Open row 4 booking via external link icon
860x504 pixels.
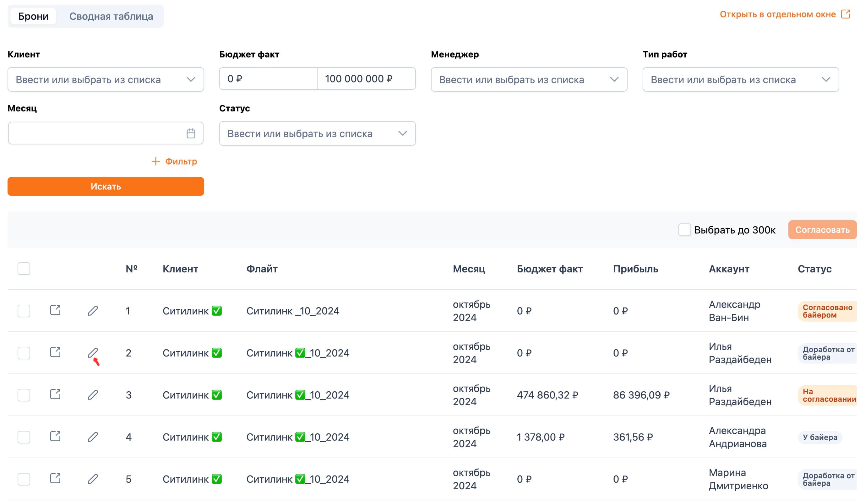(x=55, y=437)
